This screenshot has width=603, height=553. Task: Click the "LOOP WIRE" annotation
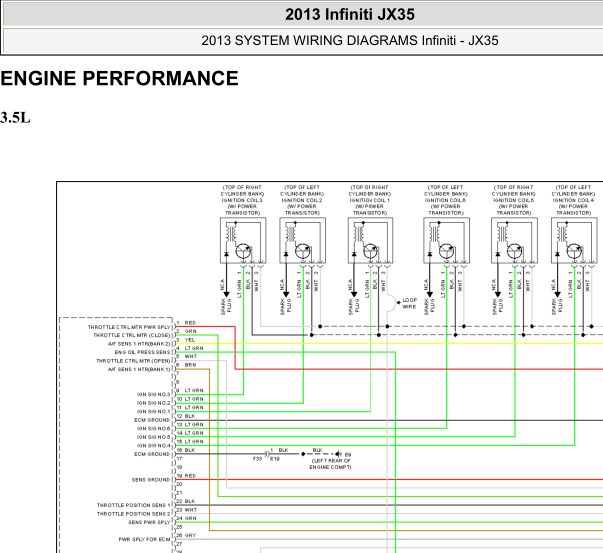[x=410, y=303]
